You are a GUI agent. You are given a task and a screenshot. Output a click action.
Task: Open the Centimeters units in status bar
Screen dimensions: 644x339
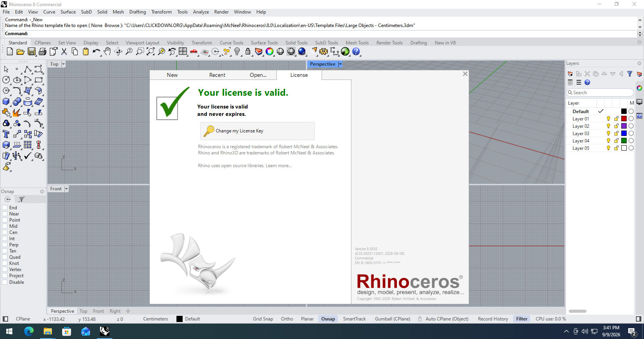156,319
